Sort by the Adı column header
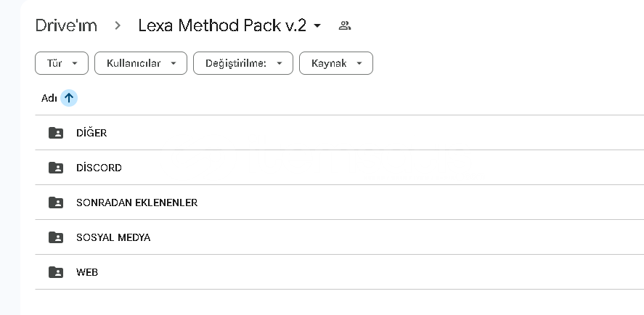The height and width of the screenshot is (315, 644). 49,99
